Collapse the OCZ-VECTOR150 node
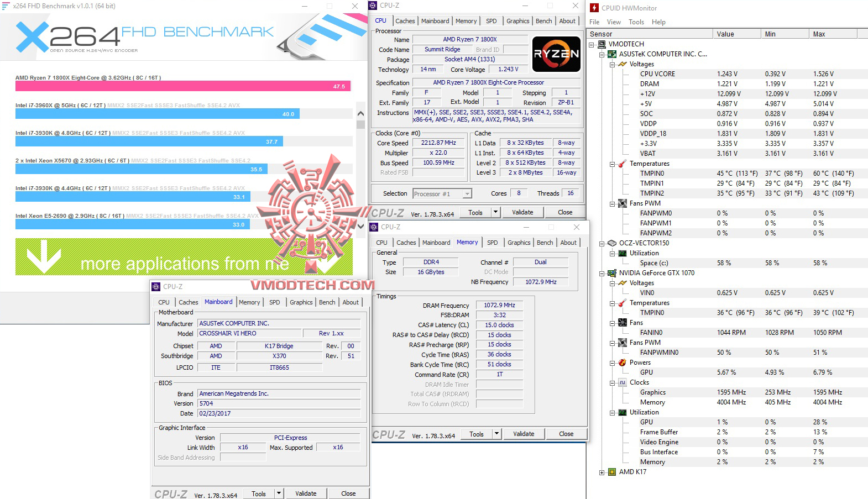 click(x=602, y=243)
